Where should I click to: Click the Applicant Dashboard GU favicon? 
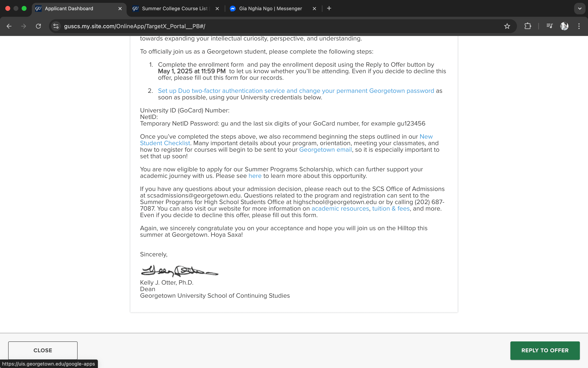point(38,9)
